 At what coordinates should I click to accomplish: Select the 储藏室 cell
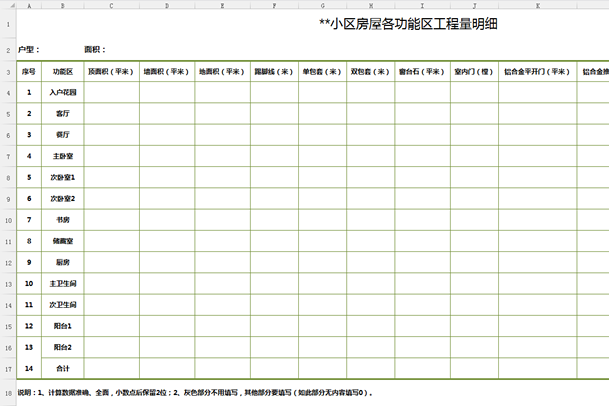[x=63, y=241]
